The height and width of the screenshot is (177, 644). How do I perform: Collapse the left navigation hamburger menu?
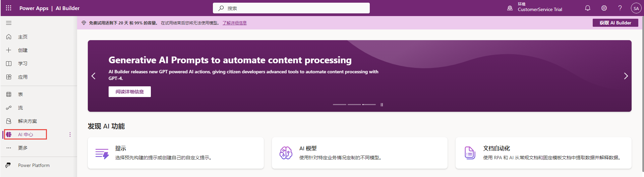9,23
